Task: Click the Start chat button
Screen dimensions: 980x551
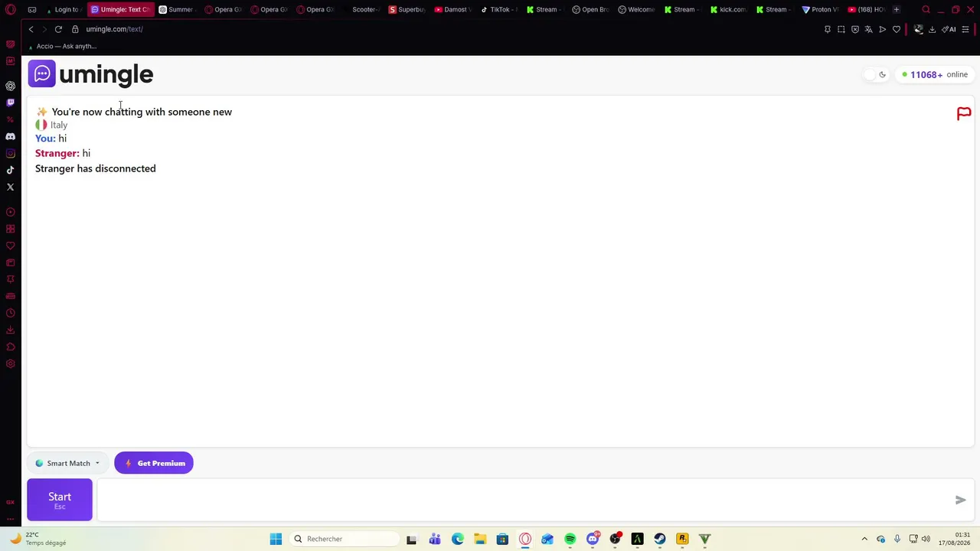Action: [x=60, y=500]
